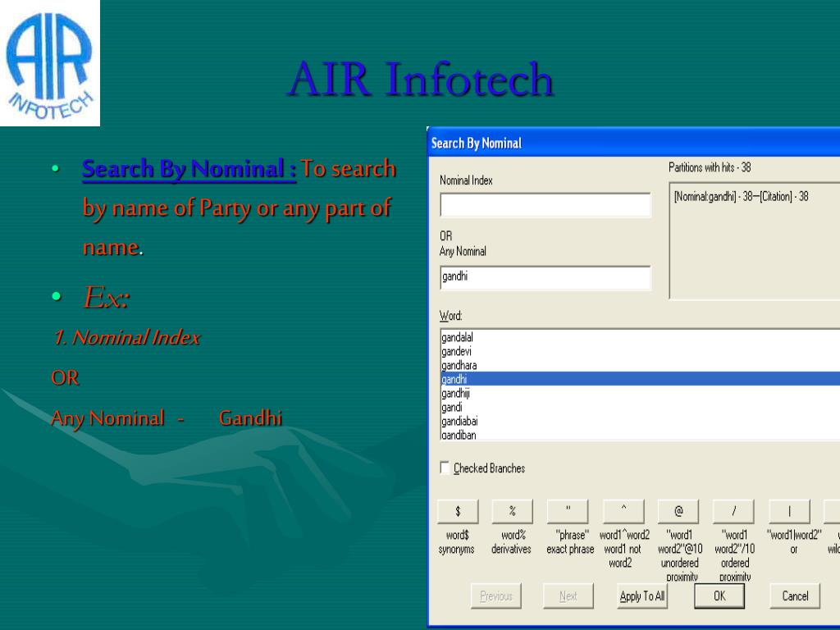Select gandhara in the Word list
The height and width of the screenshot is (630, 840).
640,365
